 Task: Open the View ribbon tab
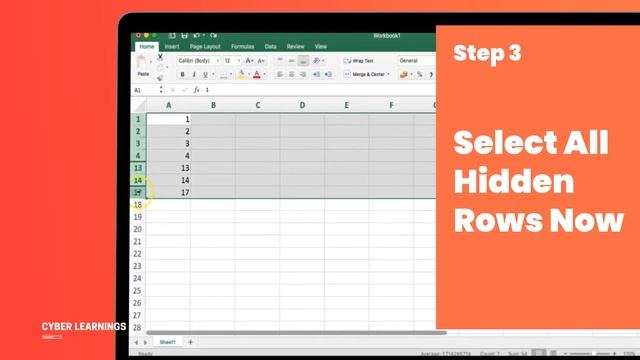(321, 47)
